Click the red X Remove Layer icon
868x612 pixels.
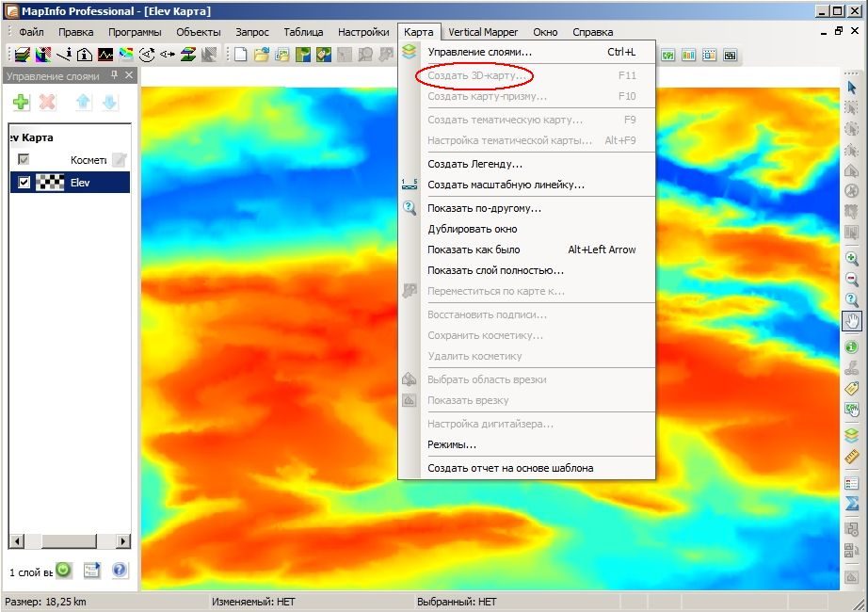point(48,102)
